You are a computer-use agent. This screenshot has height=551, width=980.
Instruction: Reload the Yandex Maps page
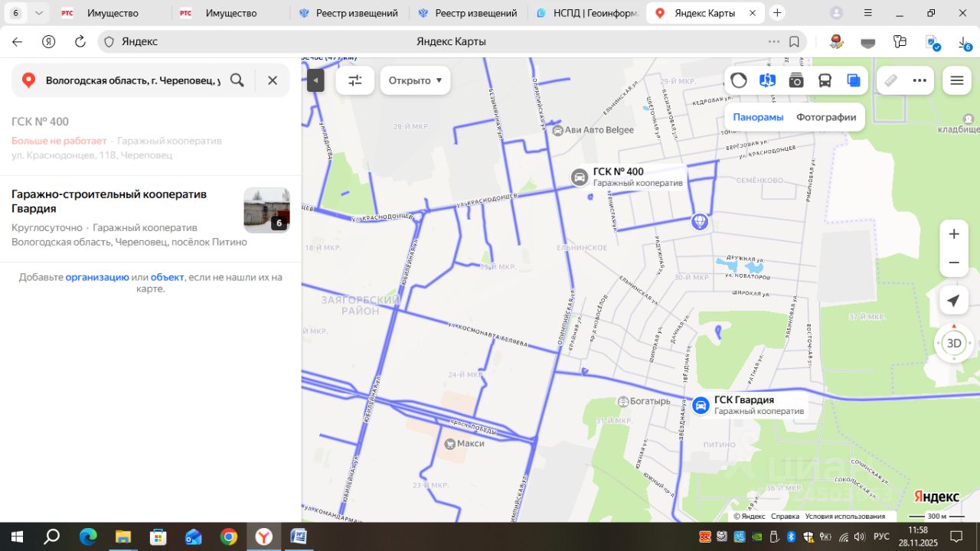[x=80, y=42]
